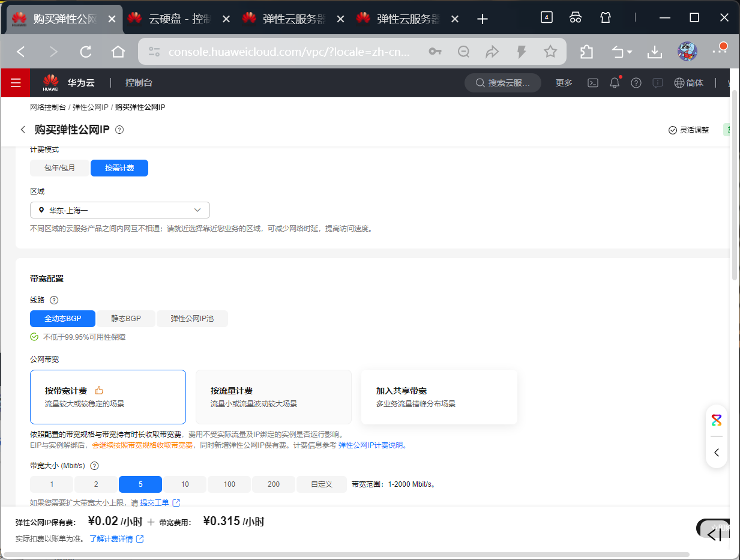The height and width of the screenshot is (560, 740).
Task: Click the 搜索云服务 search box
Action: coord(503,83)
